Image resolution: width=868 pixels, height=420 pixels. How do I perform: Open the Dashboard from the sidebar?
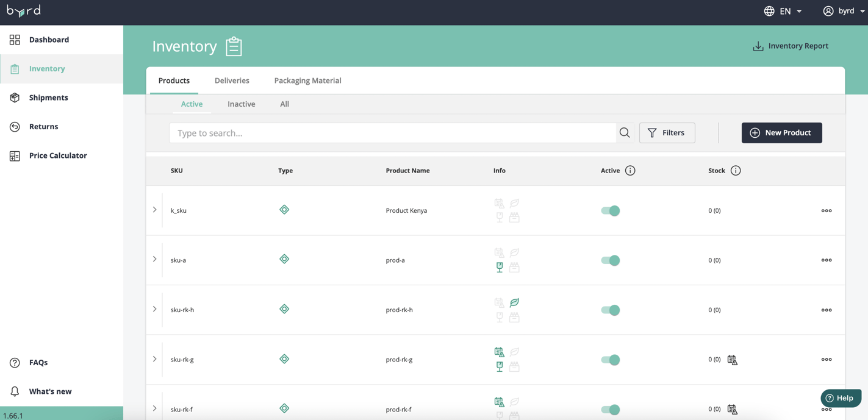pos(49,39)
